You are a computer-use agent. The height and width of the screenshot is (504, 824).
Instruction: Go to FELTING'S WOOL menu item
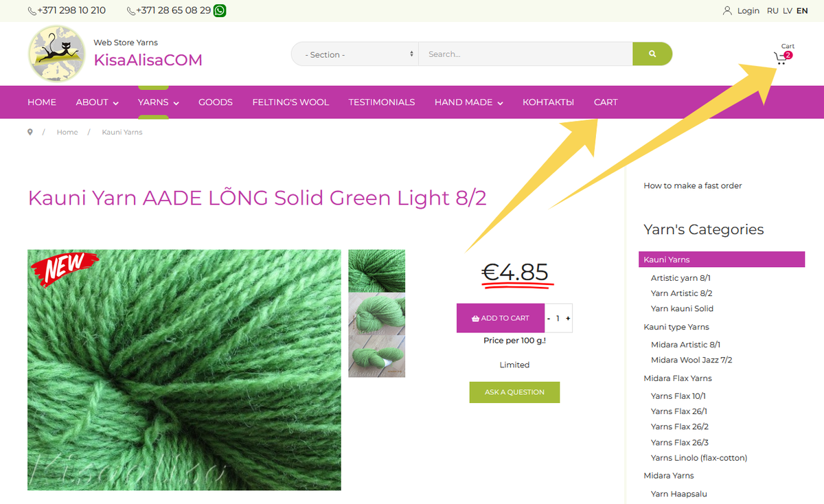click(290, 102)
